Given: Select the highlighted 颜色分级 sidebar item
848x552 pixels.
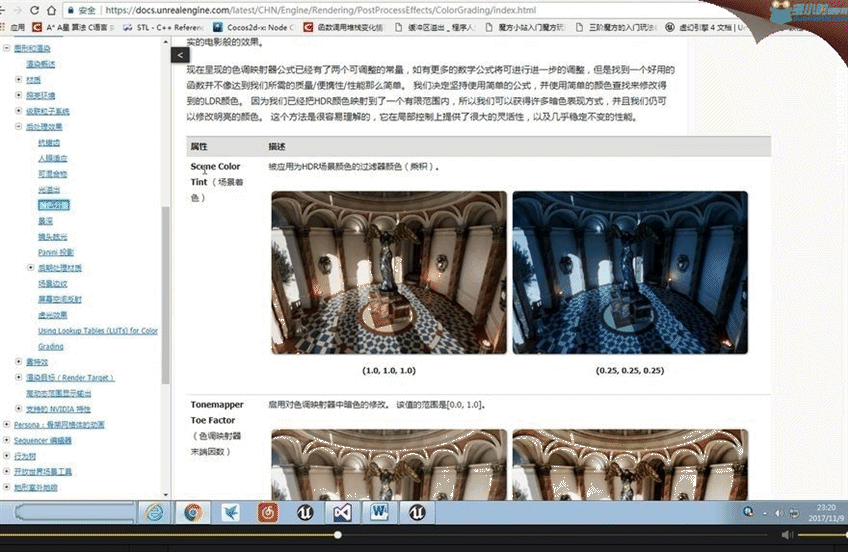Looking at the screenshot, I should (x=54, y=205).
